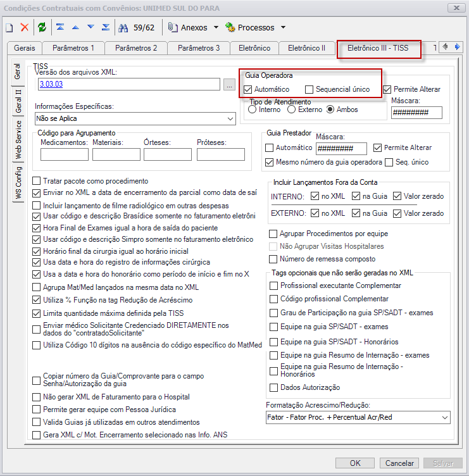Image resolution: width=469 pixels, height=476 pixels.
Task: Check Profissional executante Complementar
Action: coord(274,285)
